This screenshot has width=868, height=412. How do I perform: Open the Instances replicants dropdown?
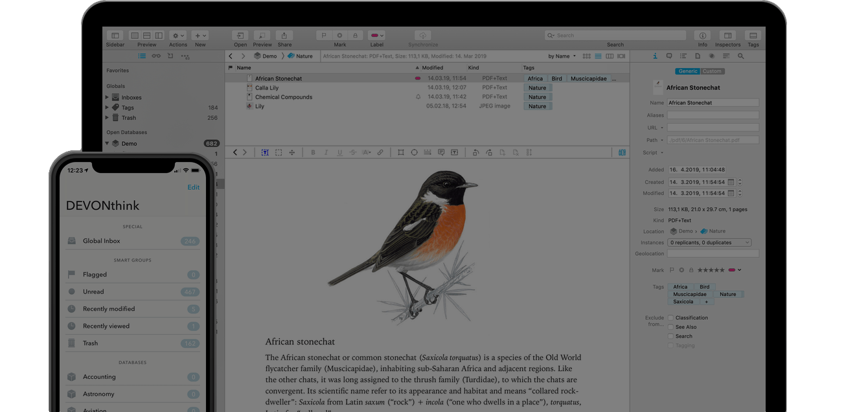point(709,243)
